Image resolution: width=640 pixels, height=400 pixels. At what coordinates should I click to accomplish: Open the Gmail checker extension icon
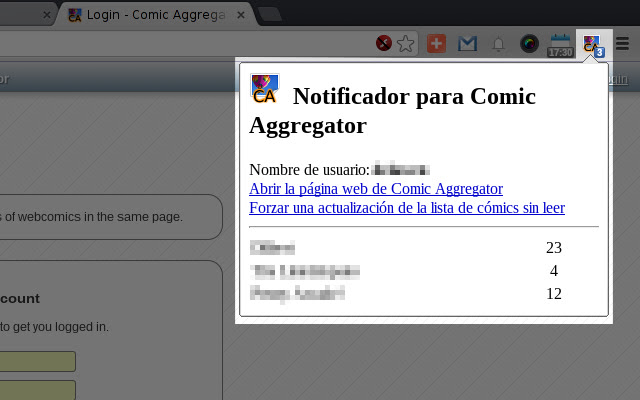click(467, 44)
